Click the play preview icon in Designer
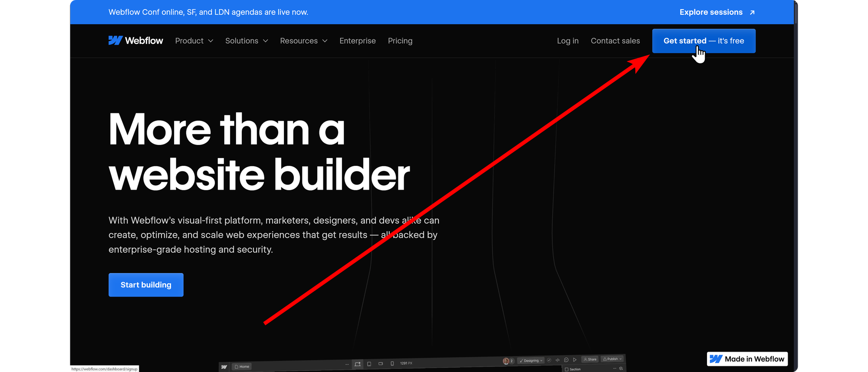The image size is (868, 372). click(x=575, y=359)
